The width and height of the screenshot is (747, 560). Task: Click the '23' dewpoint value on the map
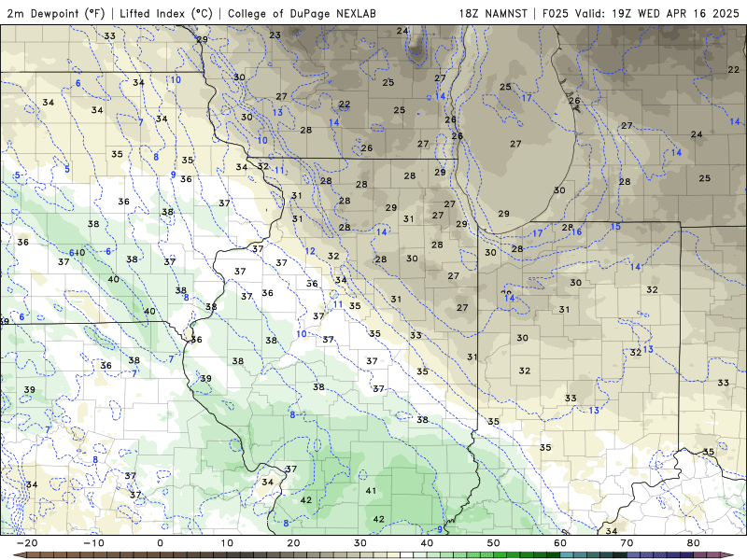pos(275,35)
